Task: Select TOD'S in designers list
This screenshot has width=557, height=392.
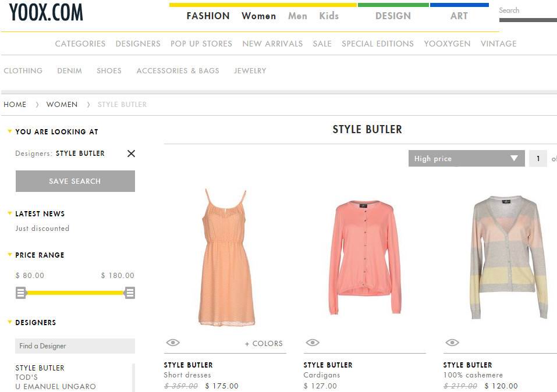Action: coord(26,377)
